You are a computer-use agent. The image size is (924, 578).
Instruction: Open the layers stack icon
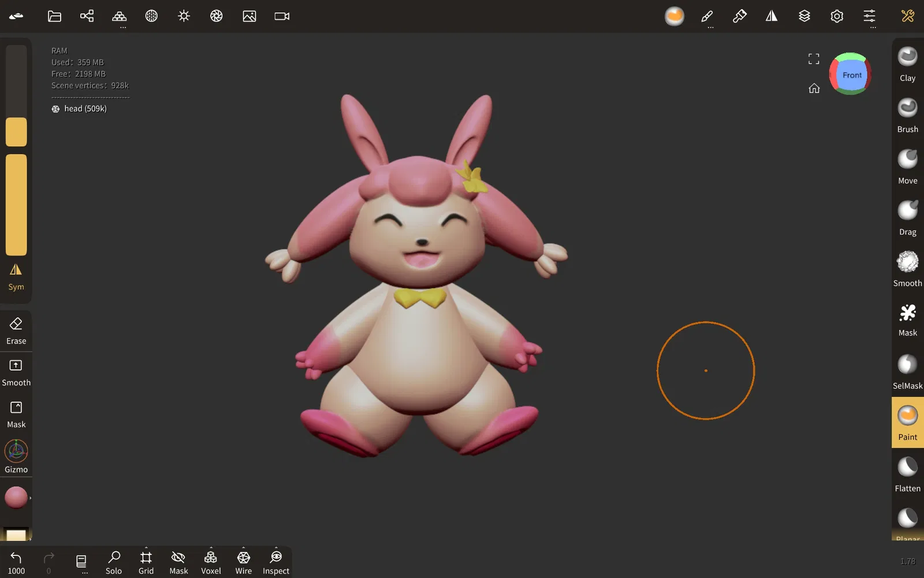(804, 16)
